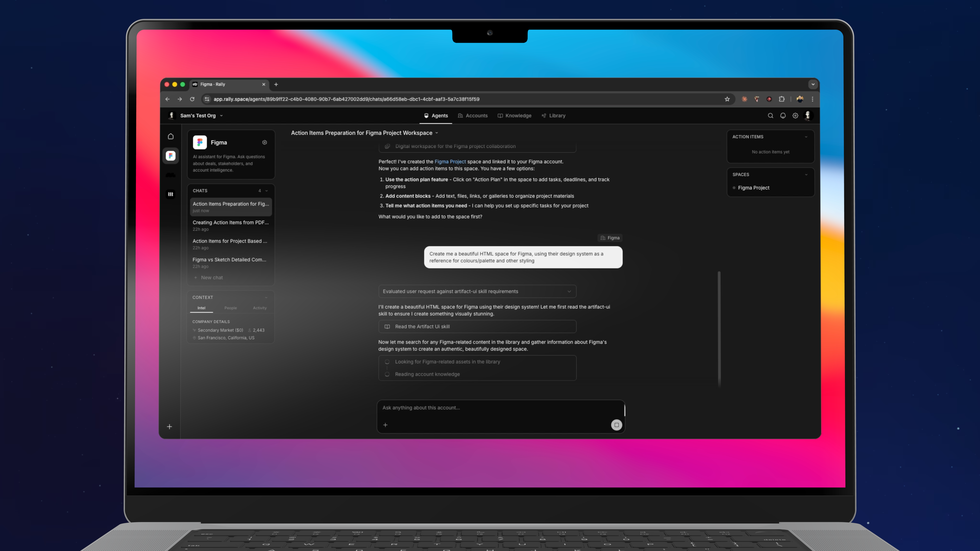Open the notifications bell icon

(782, 116)
